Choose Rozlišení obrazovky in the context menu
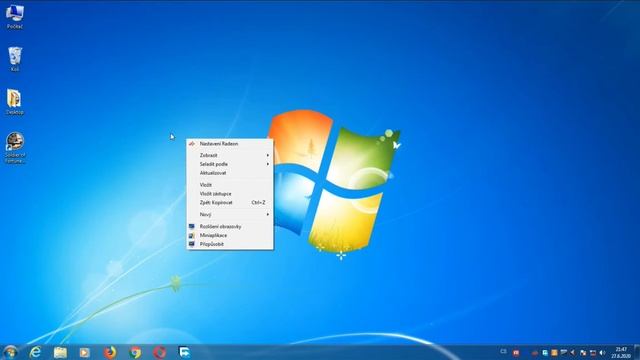 pyautogui.click(x=230, y=227)
